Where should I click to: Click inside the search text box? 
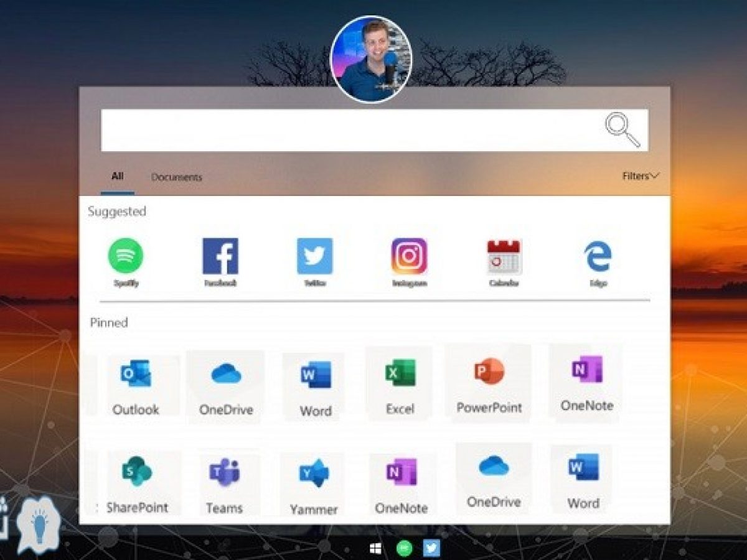[x=375, y=130]
